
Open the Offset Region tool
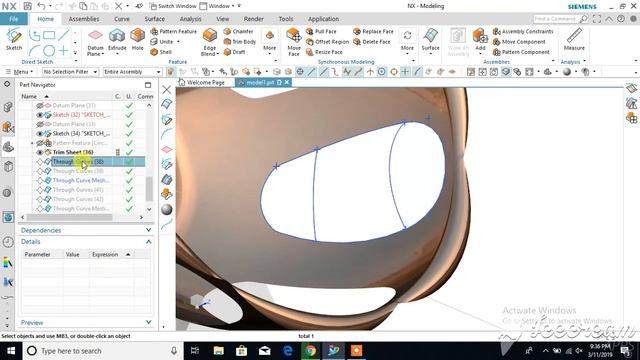pos(327,42)
